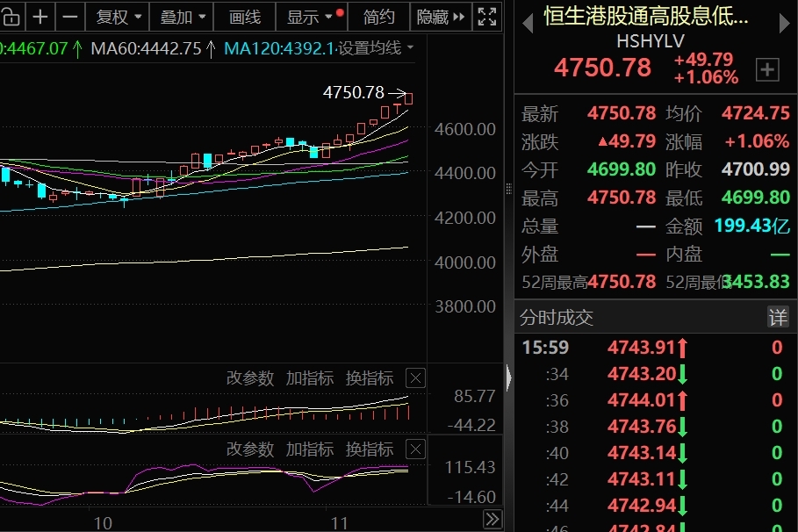Click the 隐藏 panel toggle
798x532 pixels.
point(440,17)
